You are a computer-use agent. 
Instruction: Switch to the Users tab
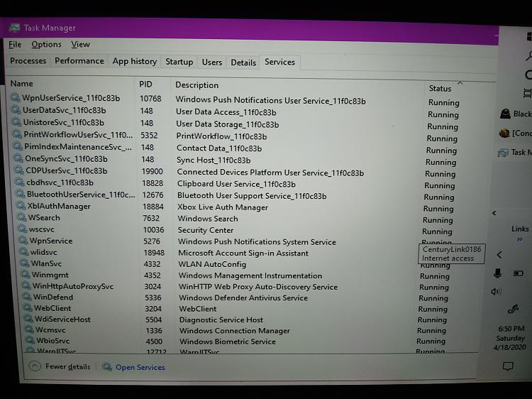tap(211, 62)
